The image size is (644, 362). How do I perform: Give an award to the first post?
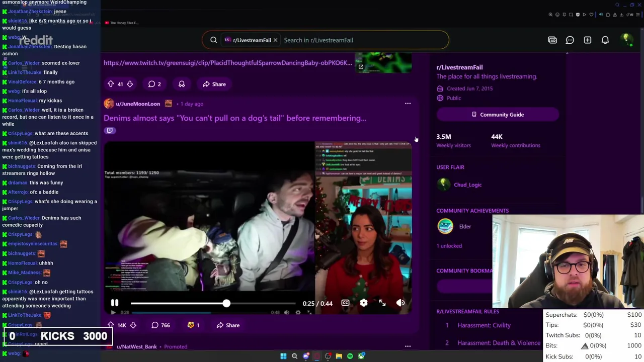pos(182,84)
